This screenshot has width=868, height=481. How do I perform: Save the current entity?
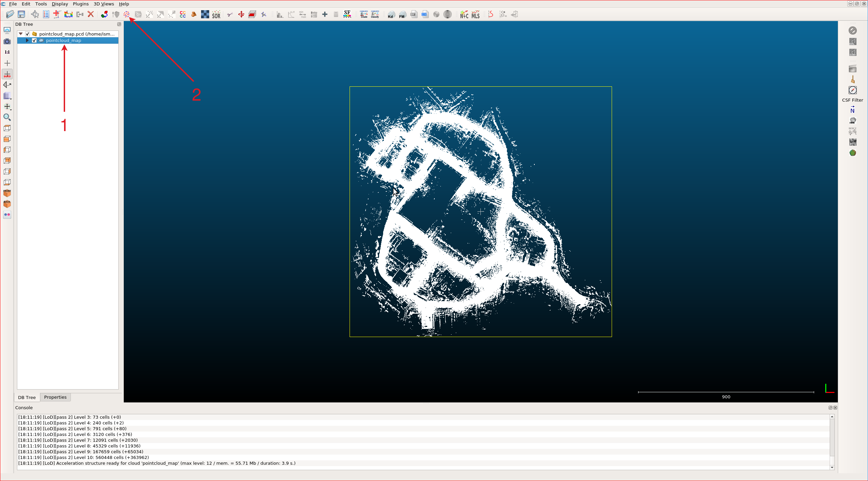[x=21, y=14]
